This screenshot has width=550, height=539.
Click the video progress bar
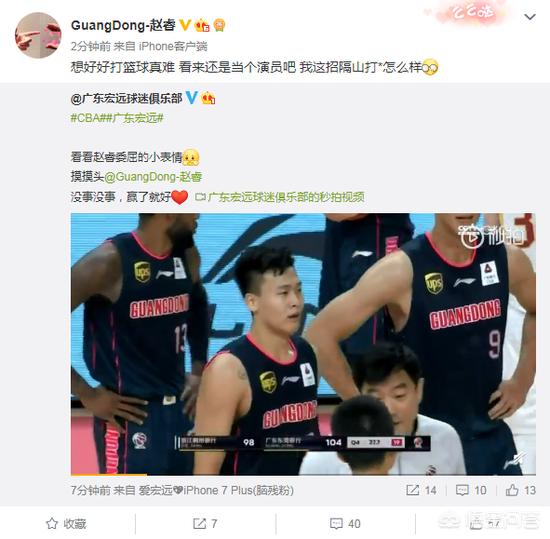click(303, 475)
